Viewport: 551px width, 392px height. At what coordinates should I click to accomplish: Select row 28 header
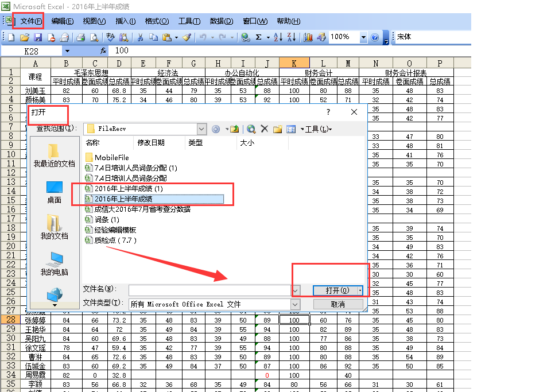pyautogui.click(x=10, y=320)
